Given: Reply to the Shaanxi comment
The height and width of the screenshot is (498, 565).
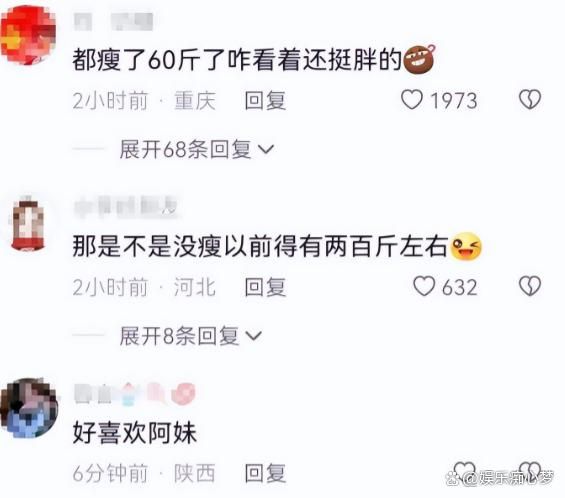Looking at the screenshot, I should pyautogui.click(x=265, y=473).
